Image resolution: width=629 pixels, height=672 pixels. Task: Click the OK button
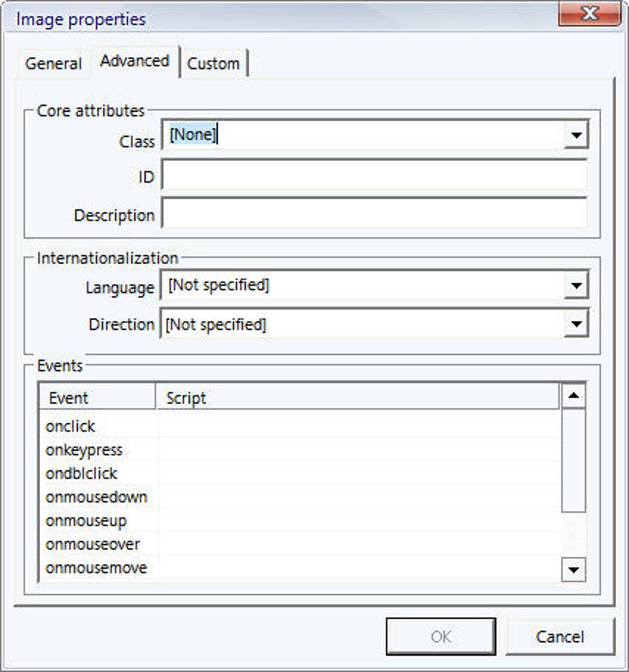[440, 637]
